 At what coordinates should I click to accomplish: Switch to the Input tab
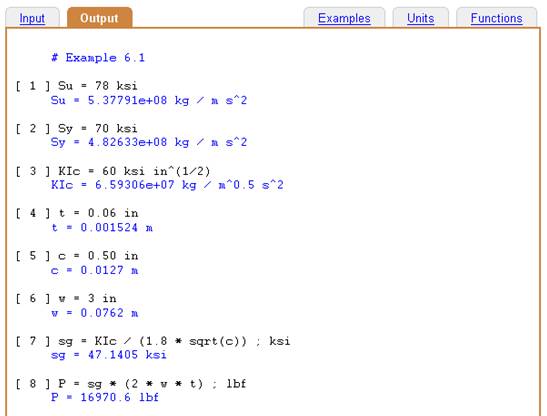click(x=32, y=18)
